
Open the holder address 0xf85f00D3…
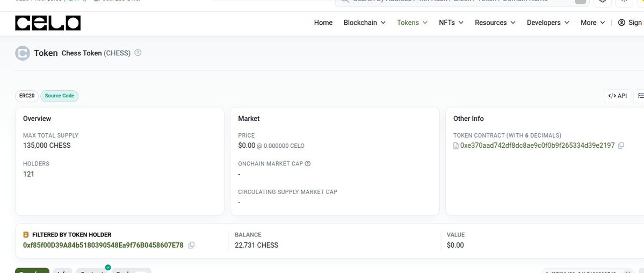103,245
